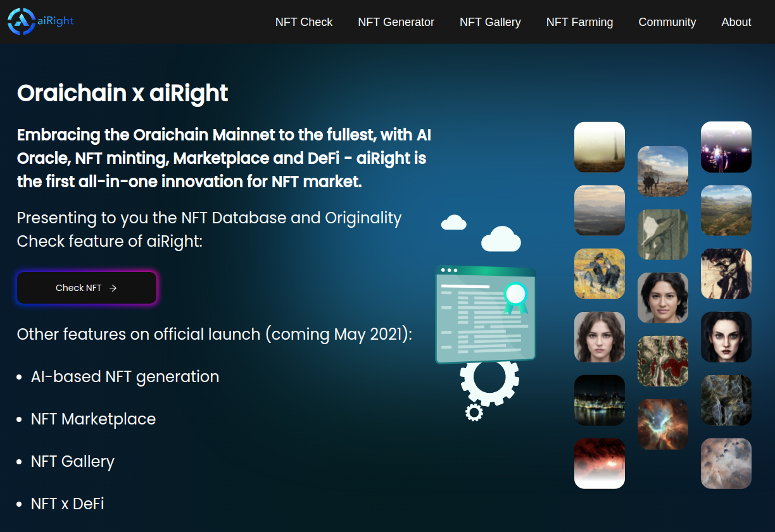Image resolution: width=775 pixels, height=532 pixels.
Task: Open the purple sparkle lights thumbnail
Action: 726,147
